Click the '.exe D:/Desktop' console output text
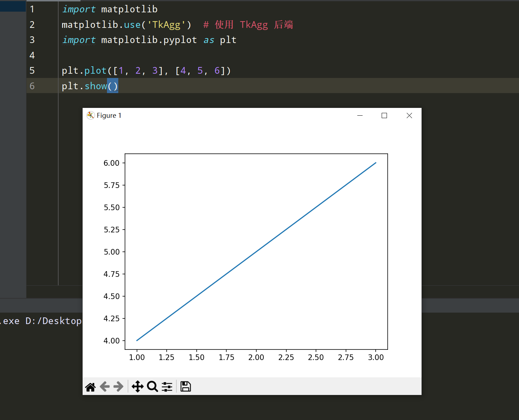Viewport: 519px width, 420px height. click(41, 321)
